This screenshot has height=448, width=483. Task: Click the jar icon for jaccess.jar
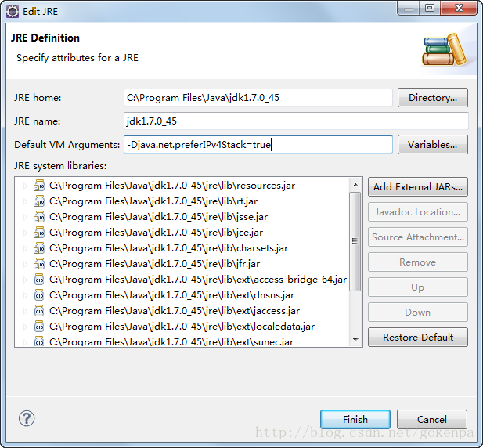click(x=39, y=311)
